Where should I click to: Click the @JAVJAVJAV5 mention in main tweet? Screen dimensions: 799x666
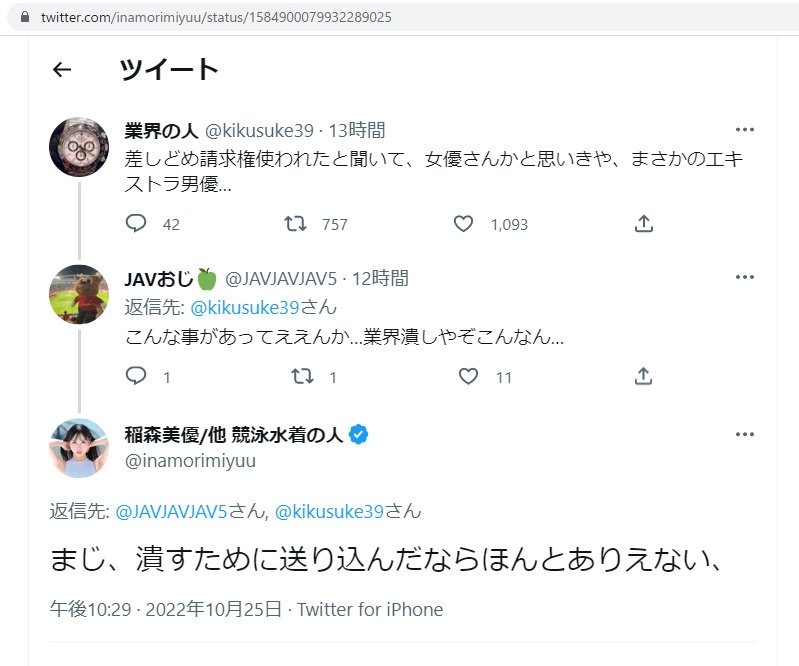click(x=172, y=511)
